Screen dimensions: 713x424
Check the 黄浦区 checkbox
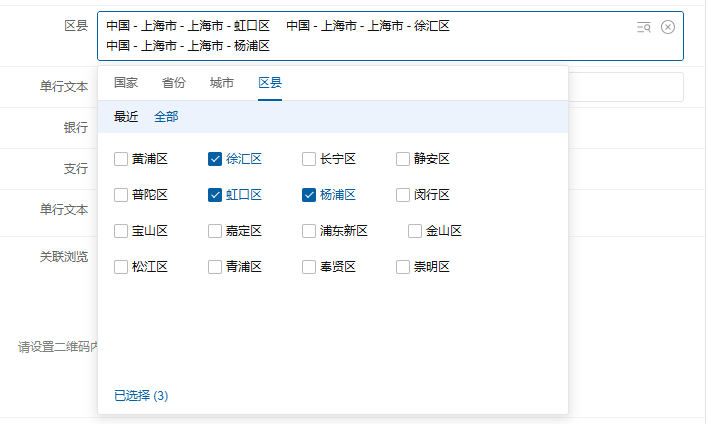point(121,159)
